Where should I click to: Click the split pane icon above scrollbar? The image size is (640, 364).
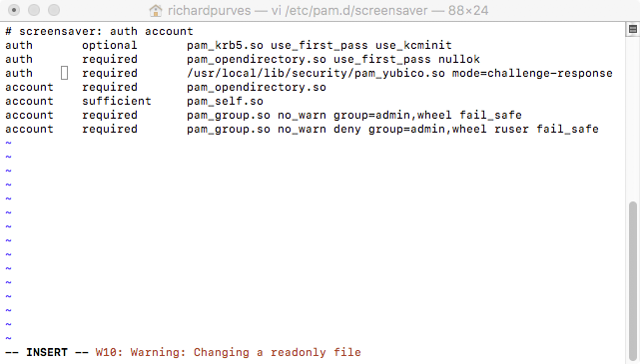(x=633, y=29)
